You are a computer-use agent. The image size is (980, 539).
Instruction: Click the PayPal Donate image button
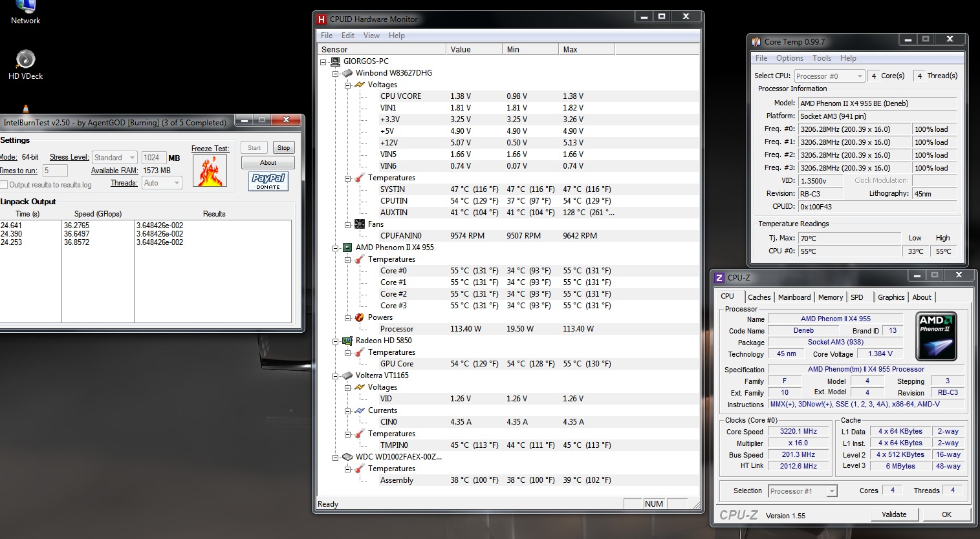268,181
